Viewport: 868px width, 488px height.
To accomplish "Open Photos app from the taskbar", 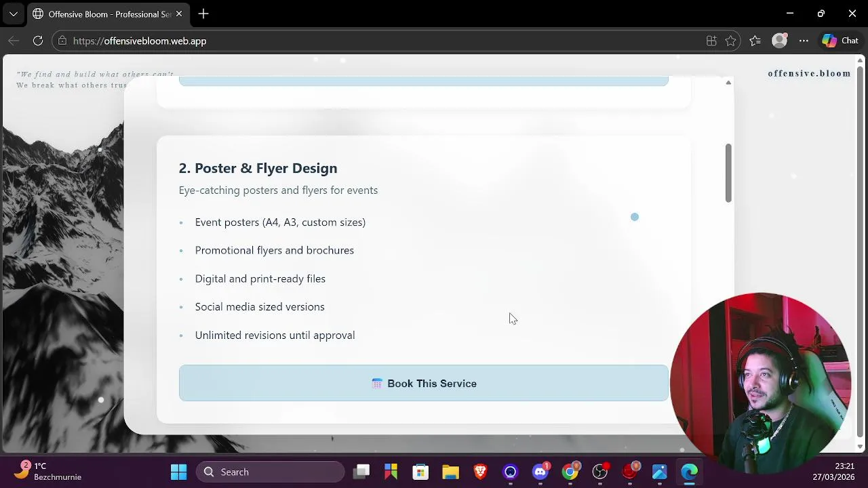I will 660,472.
